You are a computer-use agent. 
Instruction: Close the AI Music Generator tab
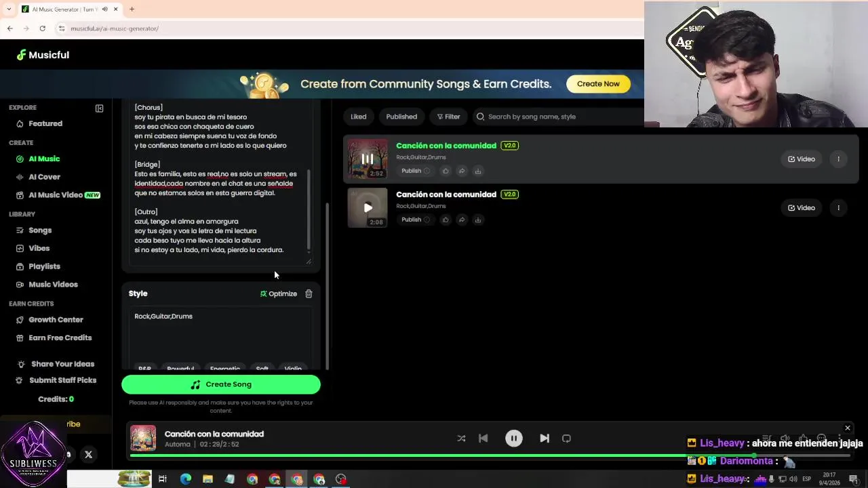coord(116,9)
